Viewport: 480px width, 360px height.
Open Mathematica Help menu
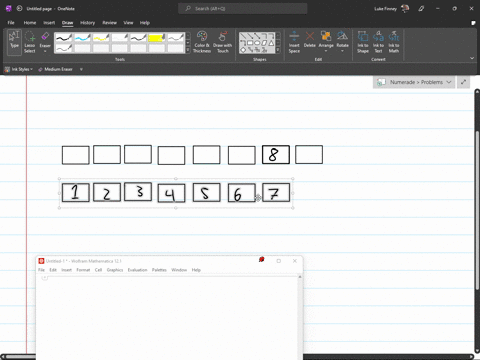pos(196,270)
